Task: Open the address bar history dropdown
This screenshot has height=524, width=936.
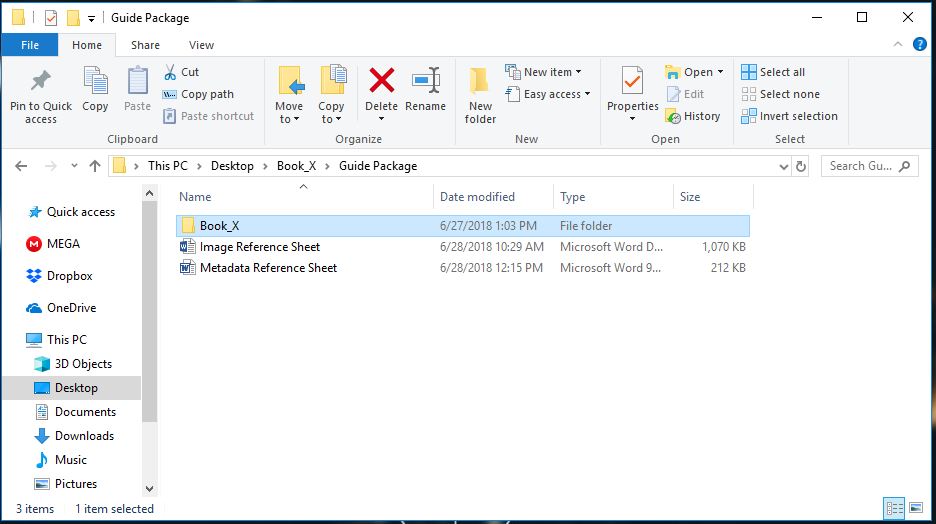Action: (784, 167)
